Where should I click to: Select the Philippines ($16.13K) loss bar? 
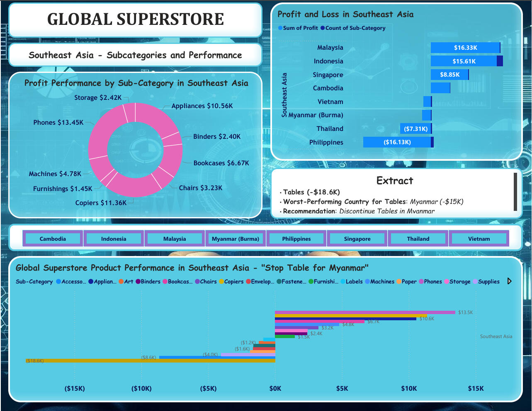pyautogui.click(x=397, y=142)
